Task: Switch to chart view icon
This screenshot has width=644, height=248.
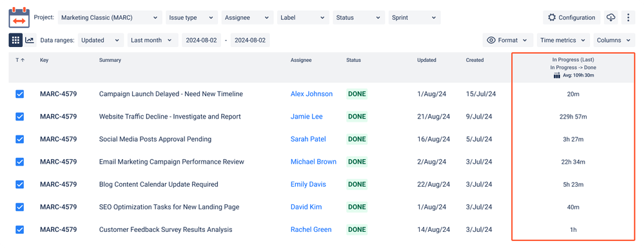Action: (30, 40)
